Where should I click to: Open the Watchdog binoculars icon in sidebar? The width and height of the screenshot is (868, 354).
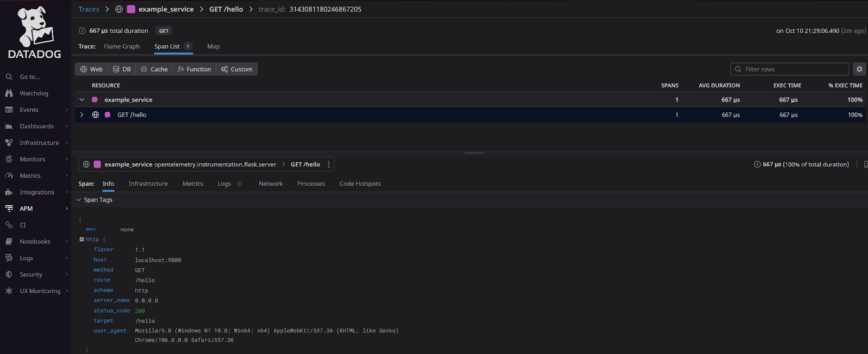point(9,93)
